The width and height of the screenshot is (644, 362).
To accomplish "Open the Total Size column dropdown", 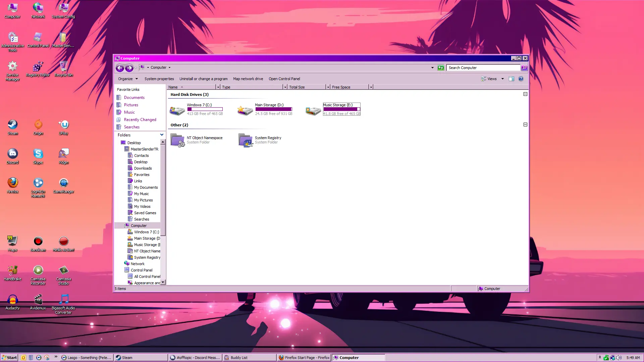I will [328, 87].
